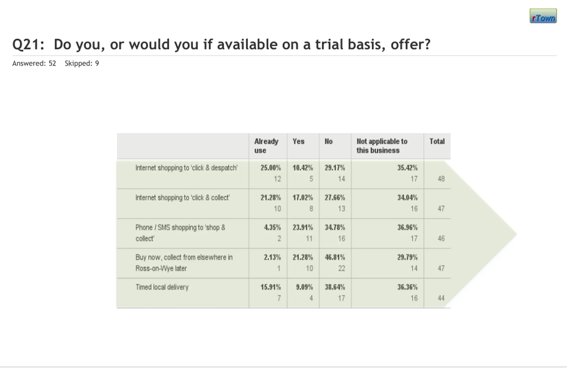The image size is (567, 392).
Task: Click 'Not applicable to this business' header
Action: [x=382, y=146]
